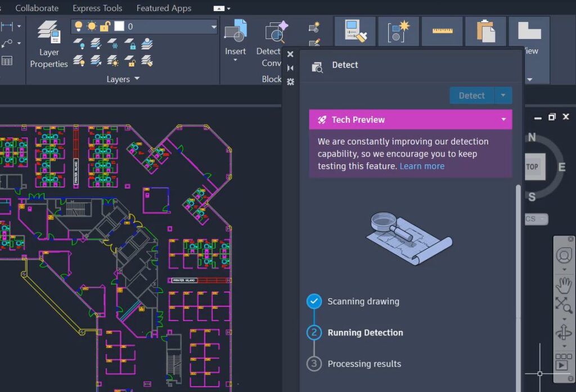
Task: Click the Learn more link
Action: pyautogui.click(x=422, y=166)
